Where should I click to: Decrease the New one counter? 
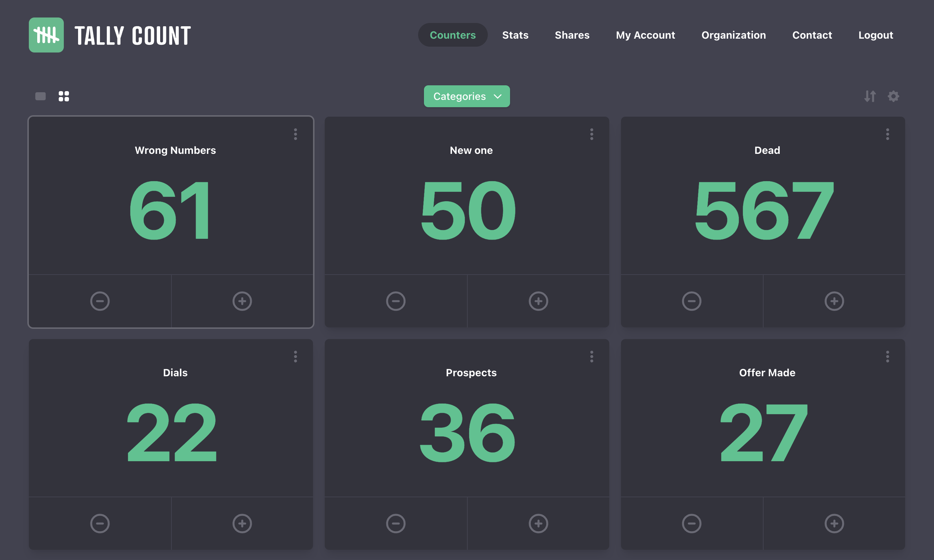click(395, 301)
